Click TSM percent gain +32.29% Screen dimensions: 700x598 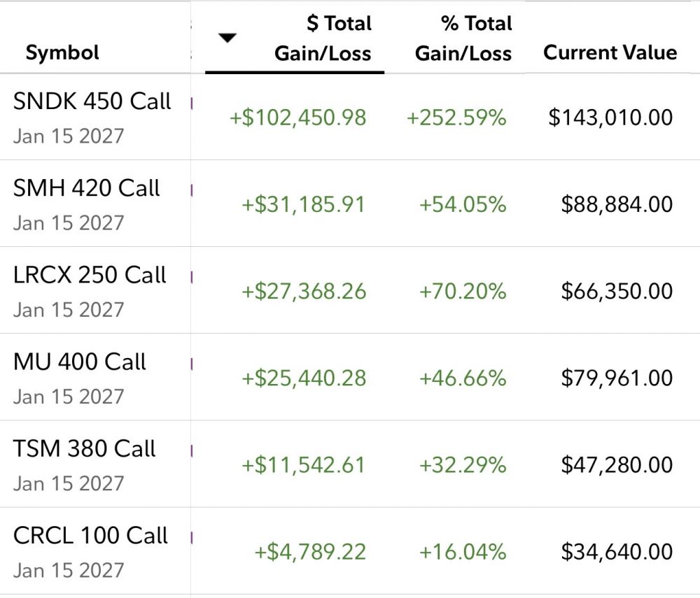coord(462,465)
